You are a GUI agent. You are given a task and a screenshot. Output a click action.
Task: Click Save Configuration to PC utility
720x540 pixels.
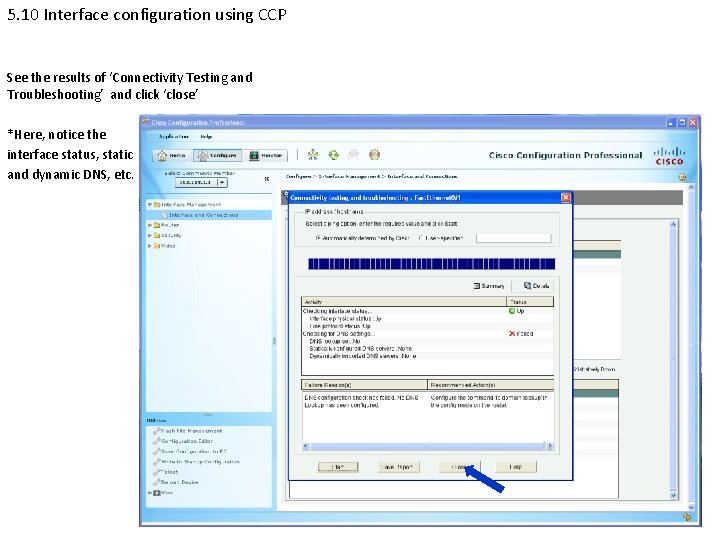pos(190,451)
